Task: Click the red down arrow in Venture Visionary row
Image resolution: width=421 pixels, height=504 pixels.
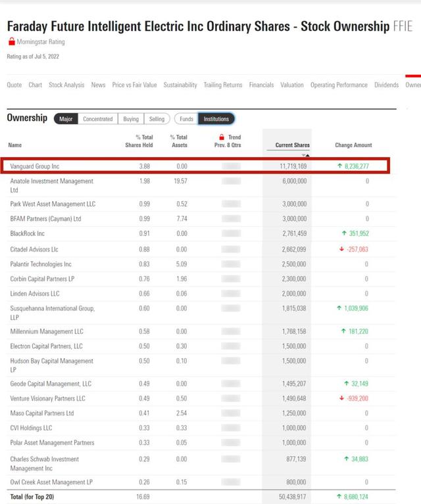Action: click(x=341, y=398)
